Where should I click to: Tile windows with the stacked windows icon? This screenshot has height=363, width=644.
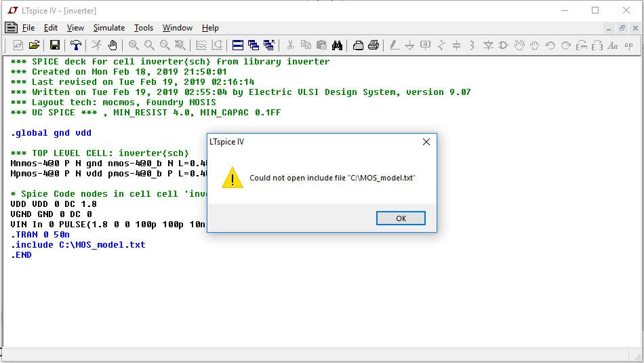(238, 45)
